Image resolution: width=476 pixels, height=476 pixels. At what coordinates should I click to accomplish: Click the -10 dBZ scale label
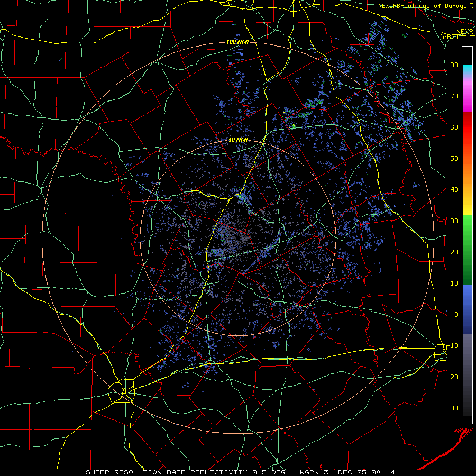452,345
